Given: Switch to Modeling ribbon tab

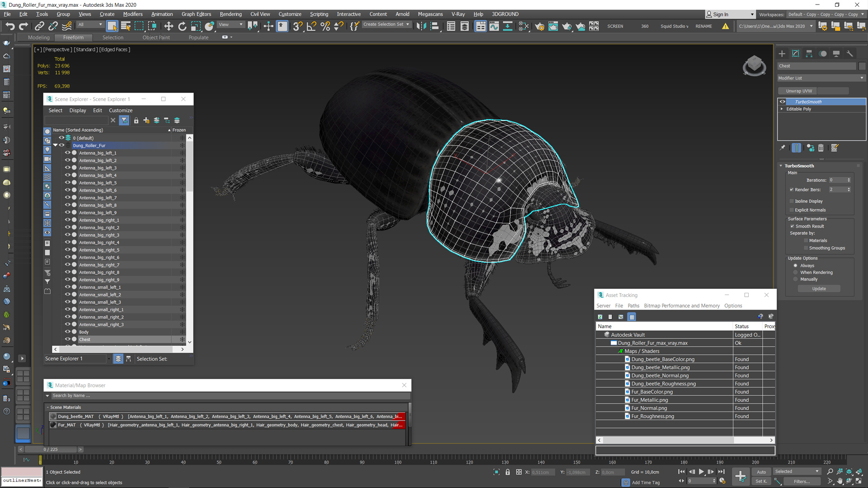Looking at the screenshot, I should tap(39, 38).
